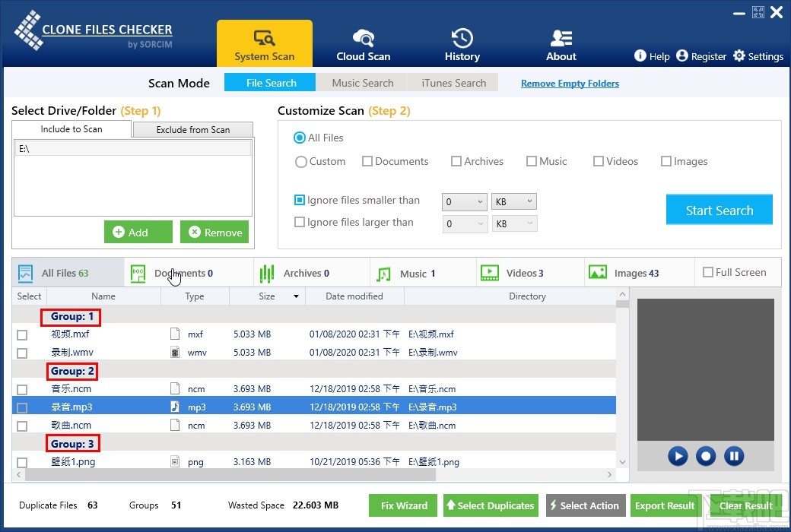The width and height of the screenshot is (791, 532).
Task: Click the Start Search button
Action: [719, 211]
